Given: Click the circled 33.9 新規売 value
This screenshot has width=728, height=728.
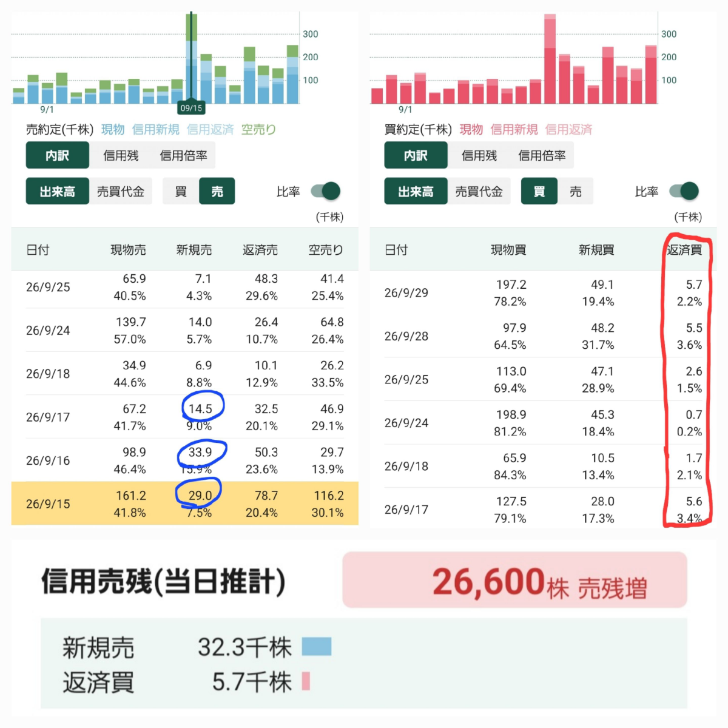Looking at the screenshot, I should (200, 452).
